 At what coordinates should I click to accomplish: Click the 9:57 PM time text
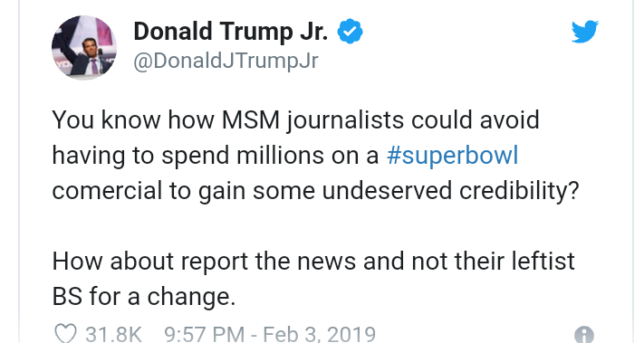[x=204, y=334]
